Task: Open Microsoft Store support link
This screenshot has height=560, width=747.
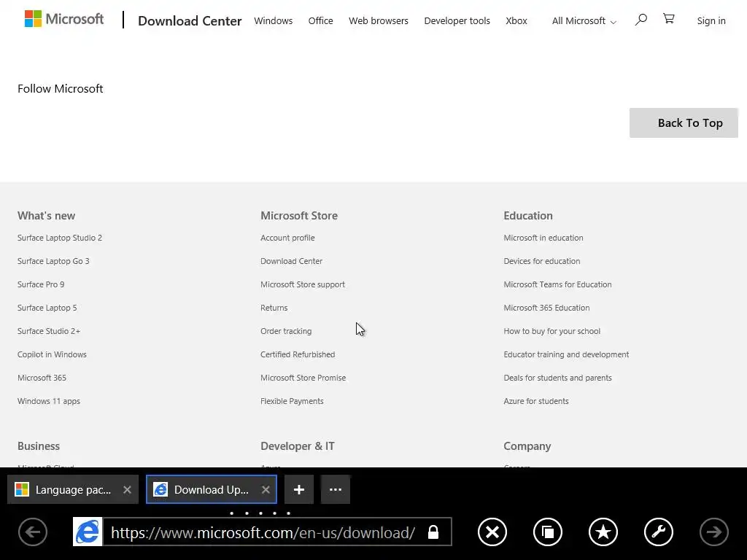Action: coord(303,284)
